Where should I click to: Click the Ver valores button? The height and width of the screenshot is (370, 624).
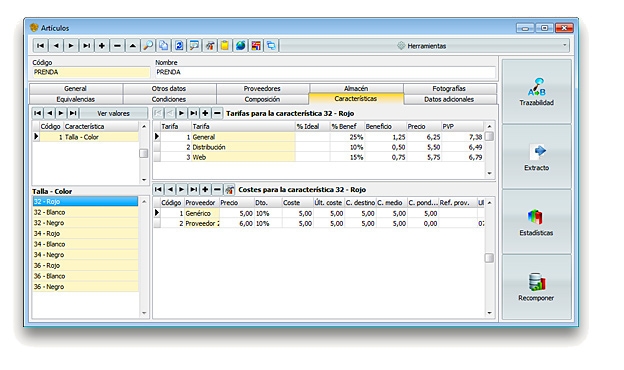click(x=113, y=113)
